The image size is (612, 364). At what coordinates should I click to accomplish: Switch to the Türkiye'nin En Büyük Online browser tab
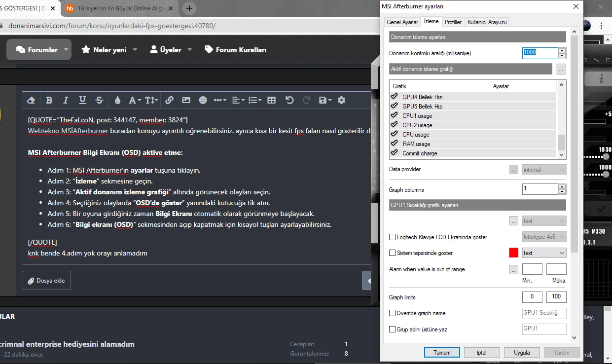(121, 8)
